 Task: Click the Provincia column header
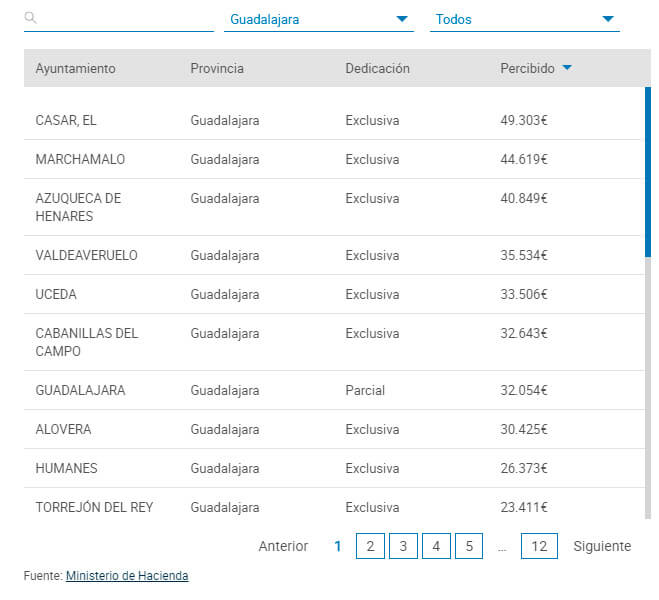point(217,69)
